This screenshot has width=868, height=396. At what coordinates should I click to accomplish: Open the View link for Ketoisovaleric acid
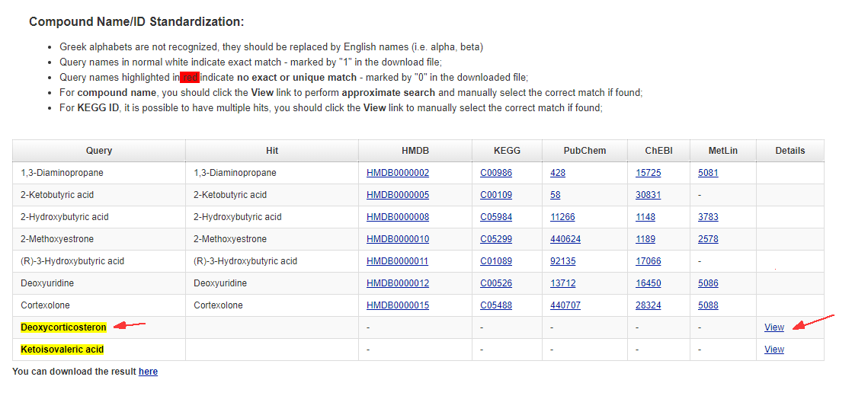click(x=774, y=350)
